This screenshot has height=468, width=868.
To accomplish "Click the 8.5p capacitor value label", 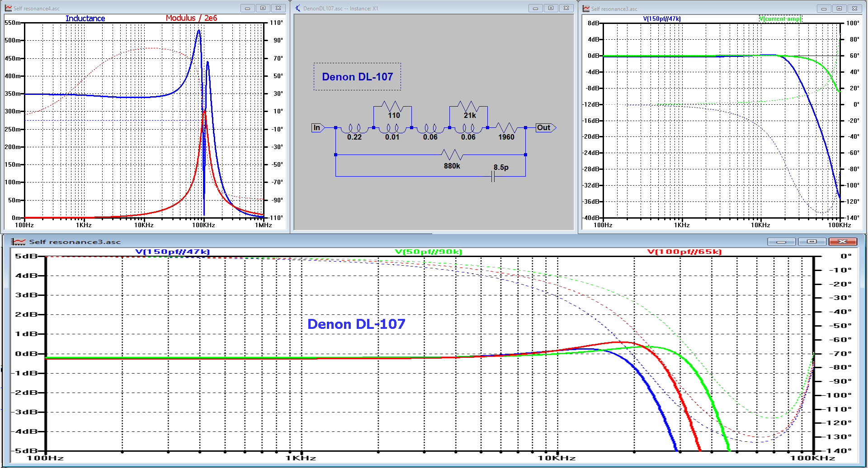I will point(501,168).
